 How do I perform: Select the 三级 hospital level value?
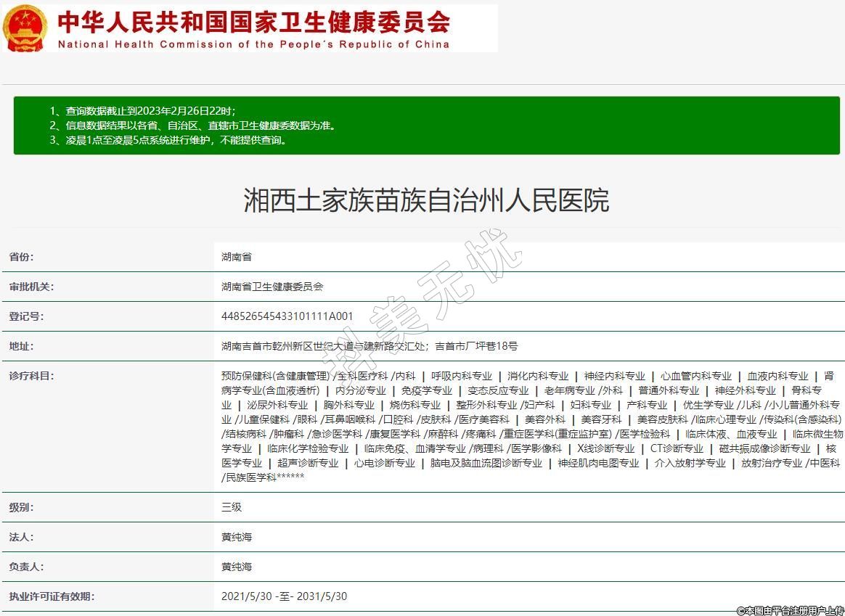[232, 507]
